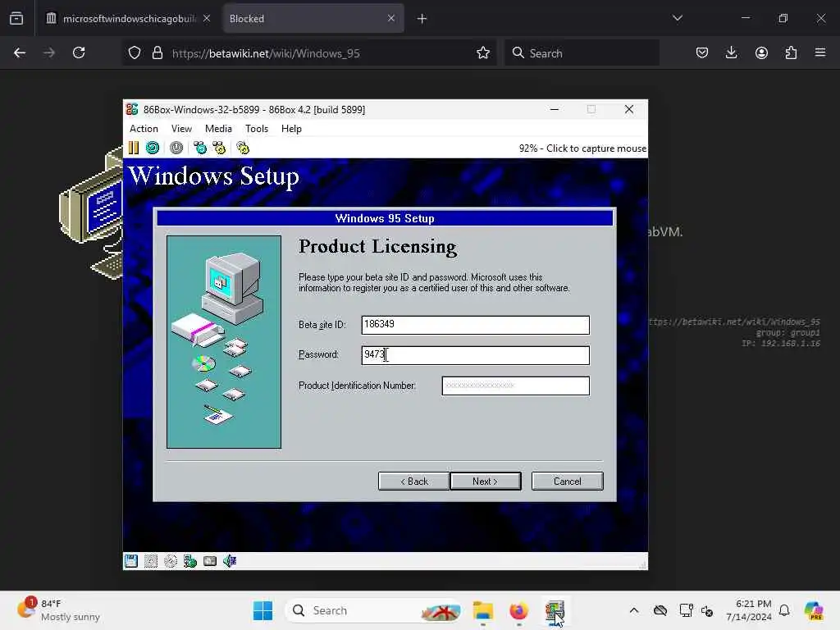Open the browser downloads panel
The image size is (840, 630).
coord(731,53)
